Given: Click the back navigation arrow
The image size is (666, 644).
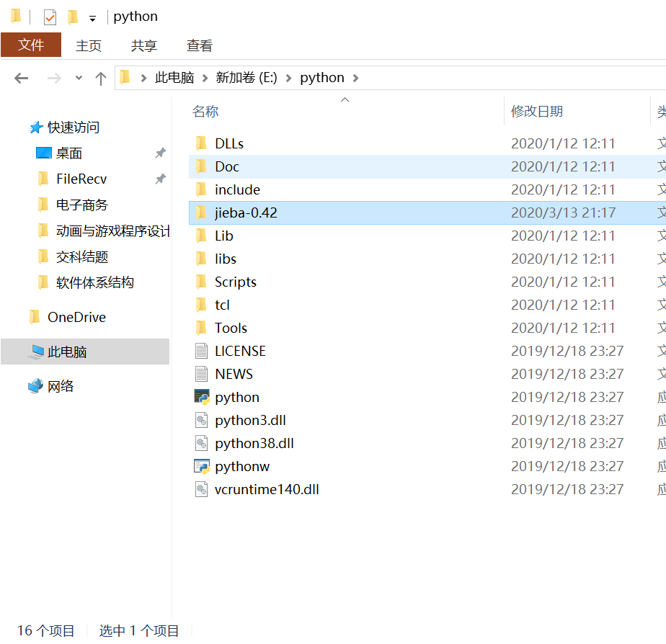Looking at the screenshot, I should point(20,78).
